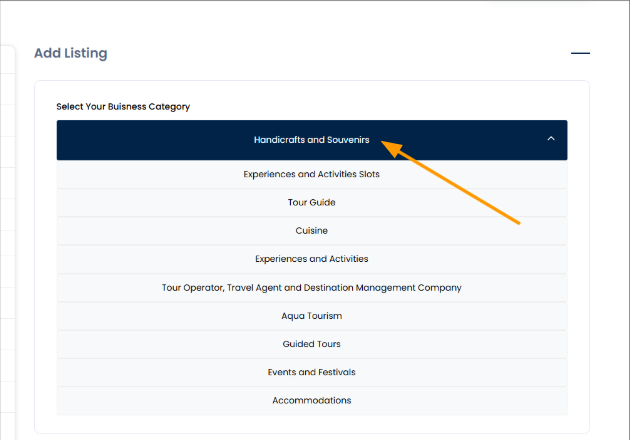Pick Events and Festivals category

pos(311,372)
